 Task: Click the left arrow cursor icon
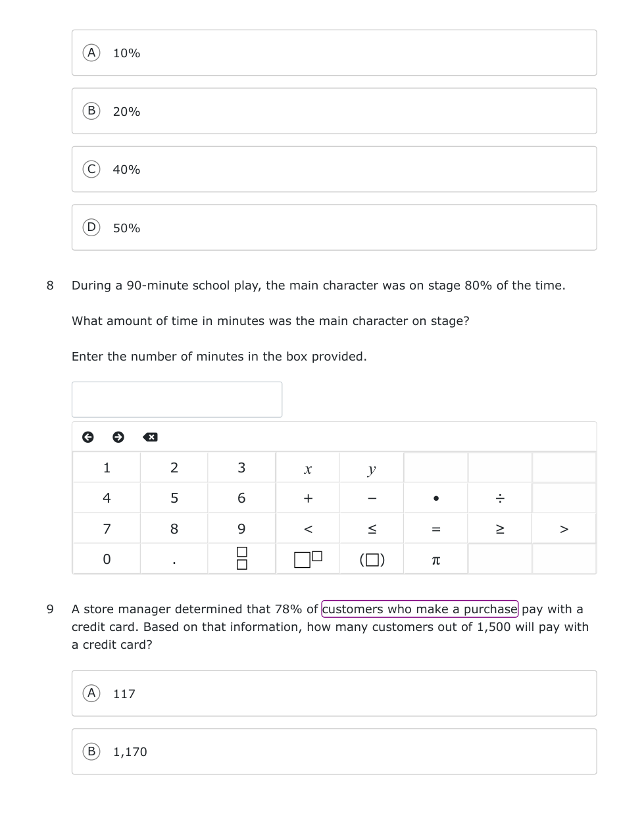coord(87,437)
